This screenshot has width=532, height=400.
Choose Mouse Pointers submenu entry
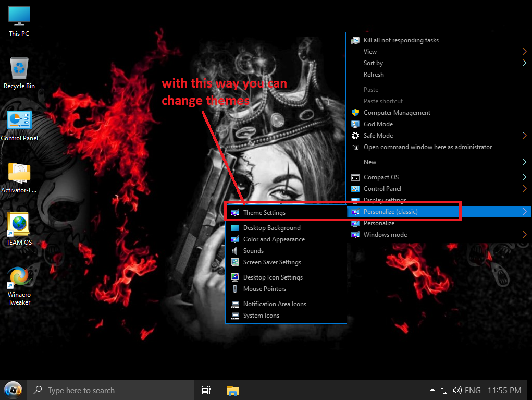point(286,289)
